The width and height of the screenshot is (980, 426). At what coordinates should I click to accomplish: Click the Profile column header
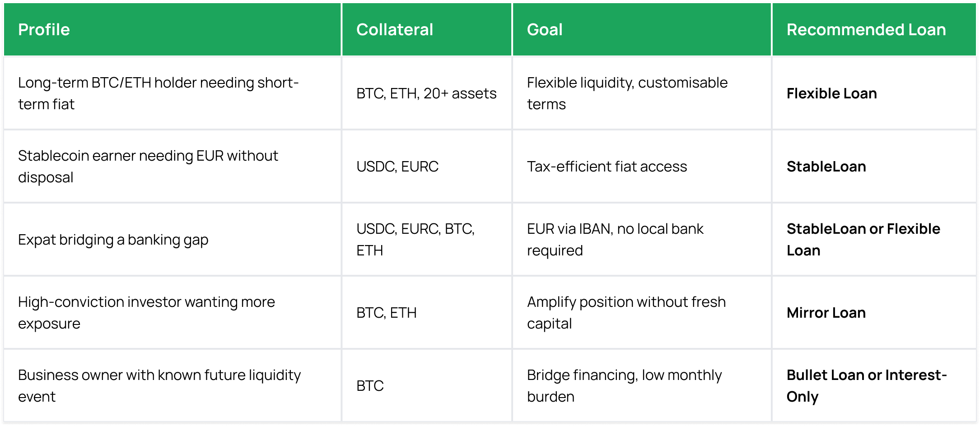pyautogui.click(x=44, y=30)
